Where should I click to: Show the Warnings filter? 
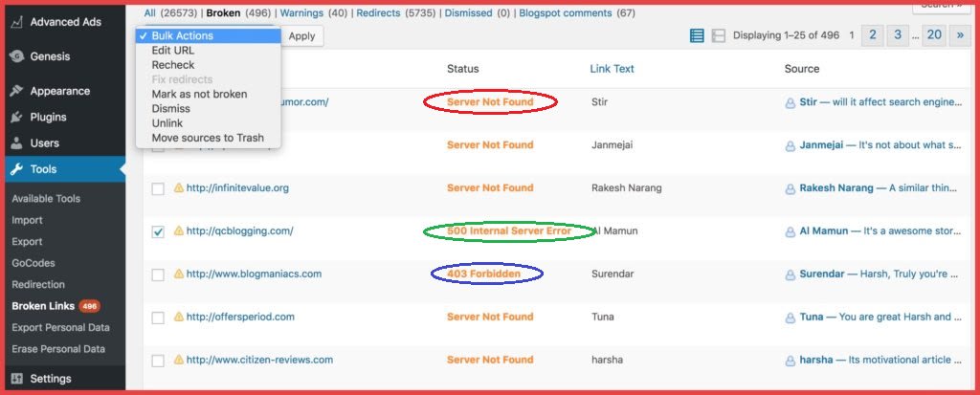coord(301,12)
